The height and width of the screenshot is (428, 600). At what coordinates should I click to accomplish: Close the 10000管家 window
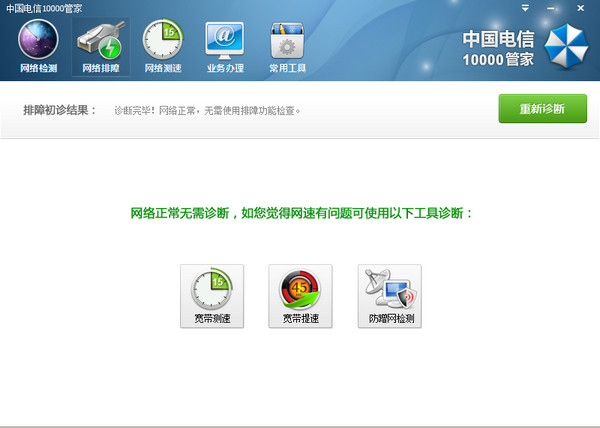point(580,8)
